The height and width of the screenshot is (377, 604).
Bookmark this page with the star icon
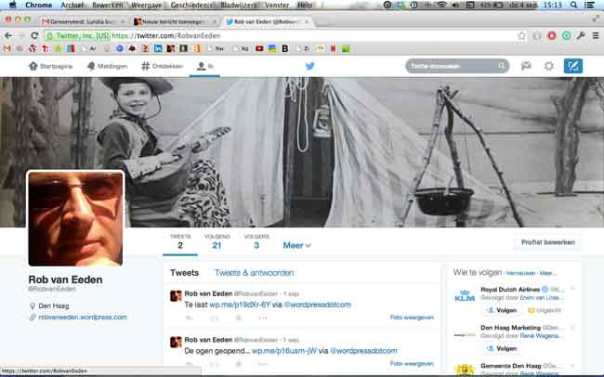tap(522, 36)
